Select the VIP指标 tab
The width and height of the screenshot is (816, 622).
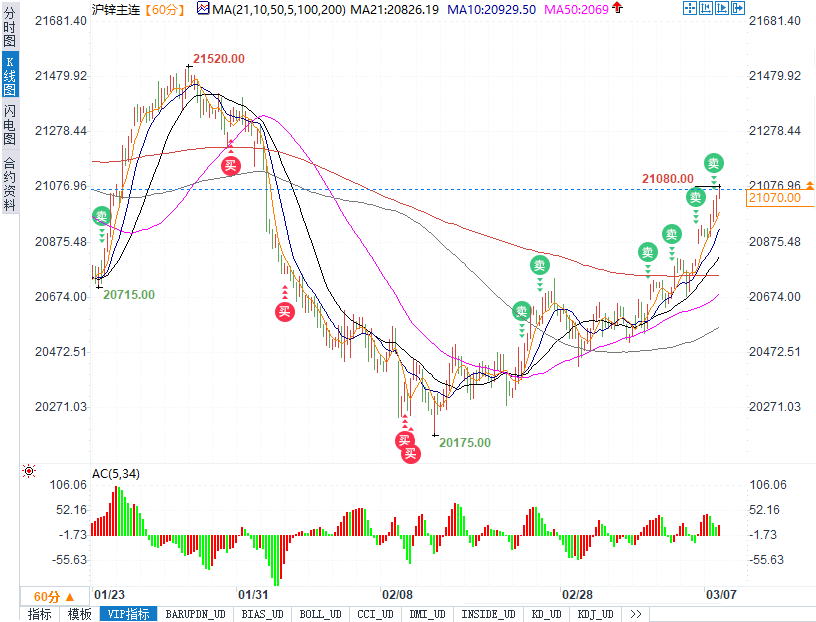click(x=128, y=614)
